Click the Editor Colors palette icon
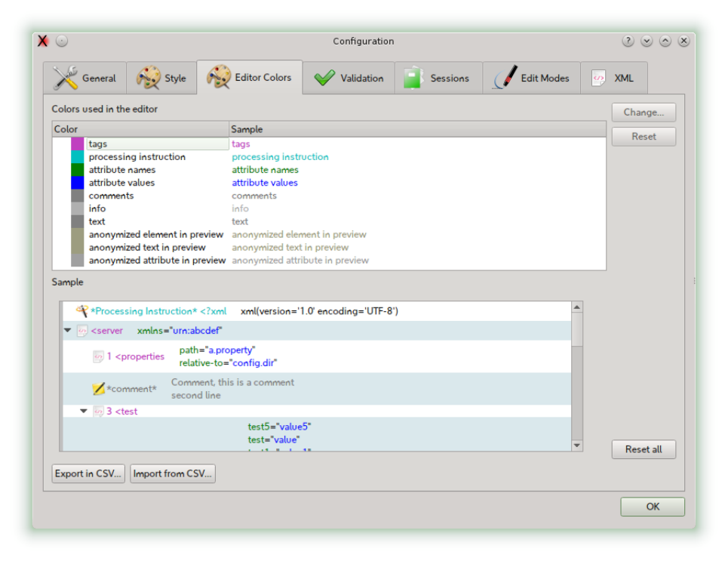Screen dimensions: 728x561 [x=218, y=77]
